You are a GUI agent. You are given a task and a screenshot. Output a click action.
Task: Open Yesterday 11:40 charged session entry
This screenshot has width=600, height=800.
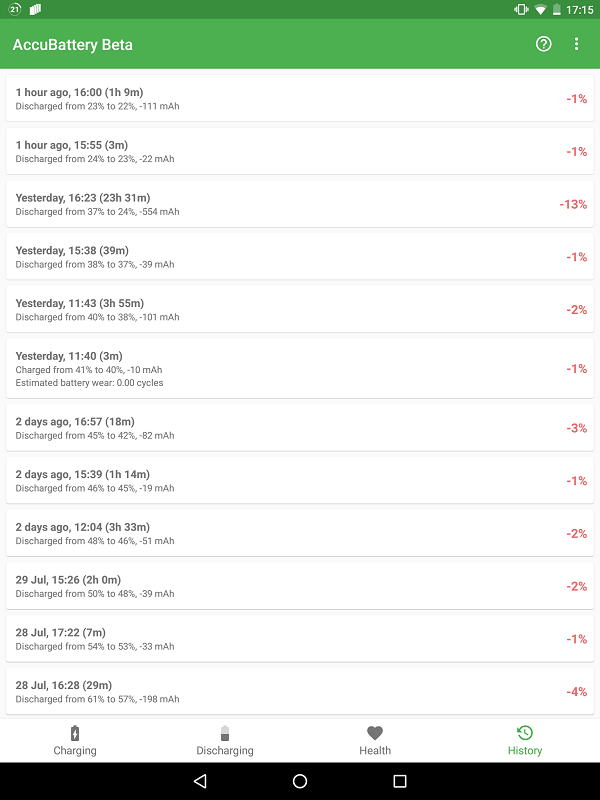point(300,369)
